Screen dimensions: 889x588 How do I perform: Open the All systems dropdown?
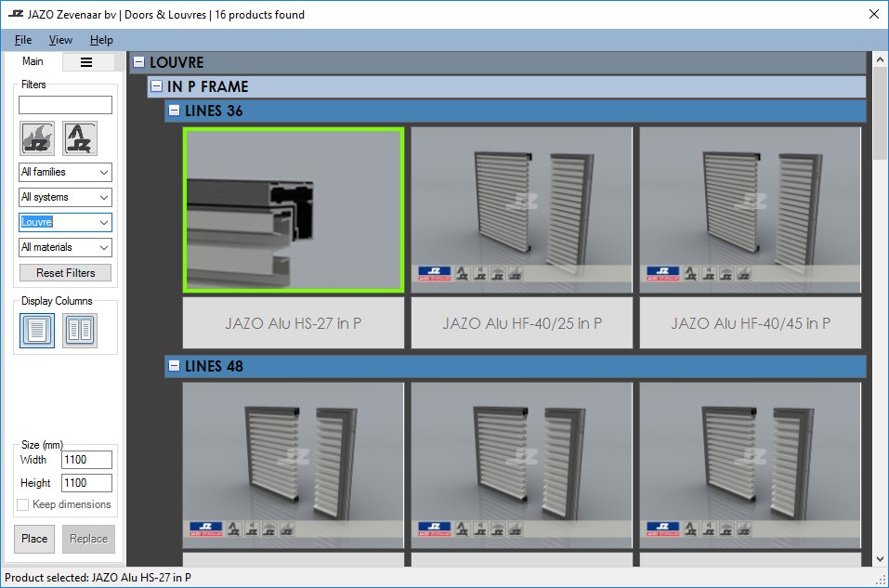[x=65, y=197]
